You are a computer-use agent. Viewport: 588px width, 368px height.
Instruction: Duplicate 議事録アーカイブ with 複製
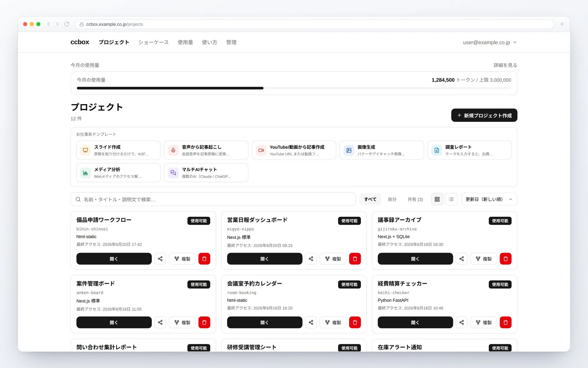[x=484, y=259]
